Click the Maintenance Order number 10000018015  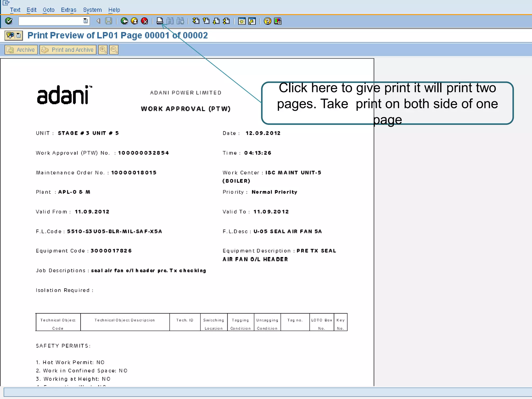(x=134, y=172)
